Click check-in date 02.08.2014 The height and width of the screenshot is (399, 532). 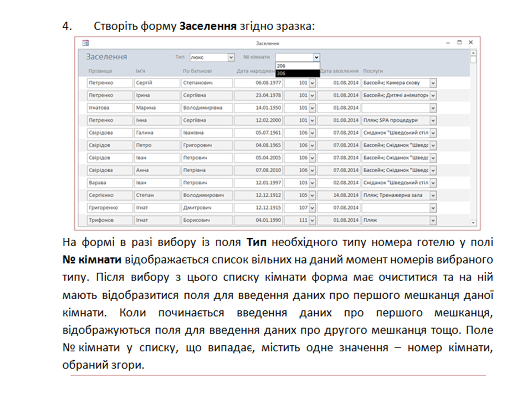[339, 183]
